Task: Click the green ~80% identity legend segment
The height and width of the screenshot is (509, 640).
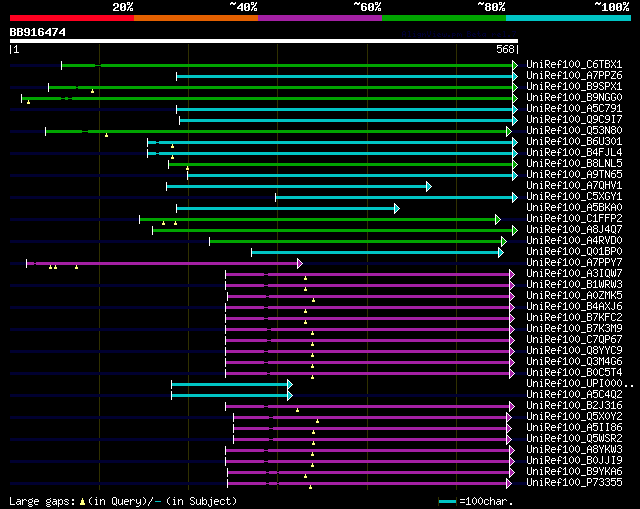Action: click(x=444, y=18)
